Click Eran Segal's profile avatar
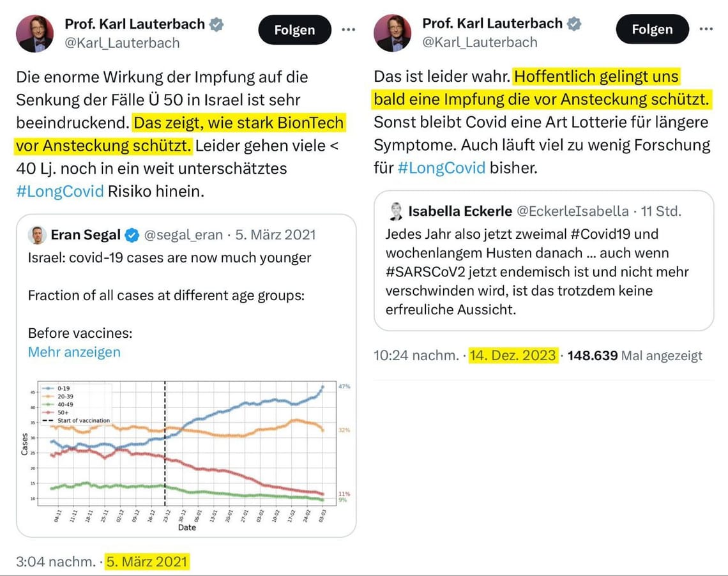The height and width of the screenshot is (576, 728). click(x=38, y=234)
